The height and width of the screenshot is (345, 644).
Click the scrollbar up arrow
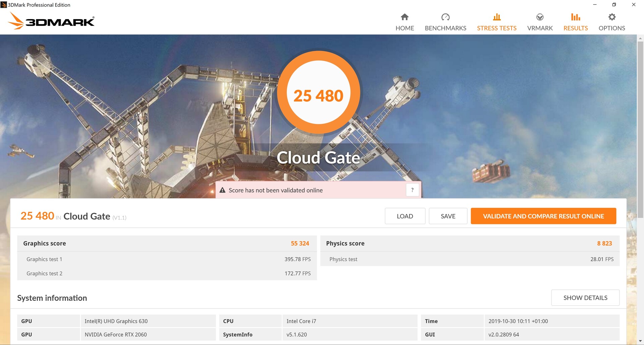(640, 38)
